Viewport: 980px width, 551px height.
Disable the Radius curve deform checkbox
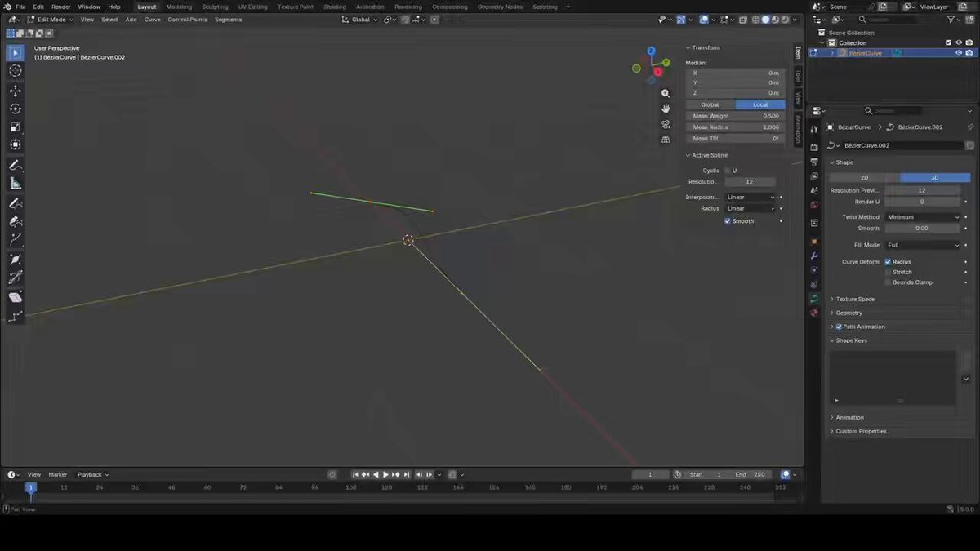pos(888,262)
